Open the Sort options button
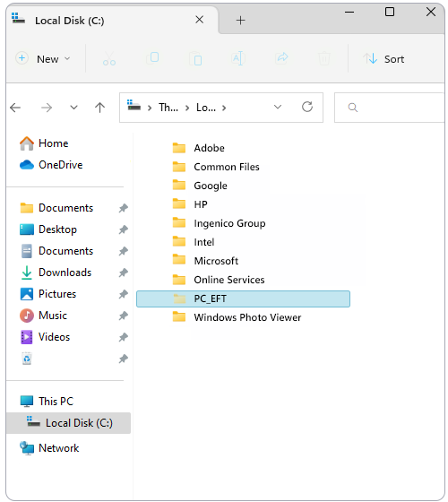Image resolution: width=448 pixels, height=502 pixels. (x=383, y=59)
